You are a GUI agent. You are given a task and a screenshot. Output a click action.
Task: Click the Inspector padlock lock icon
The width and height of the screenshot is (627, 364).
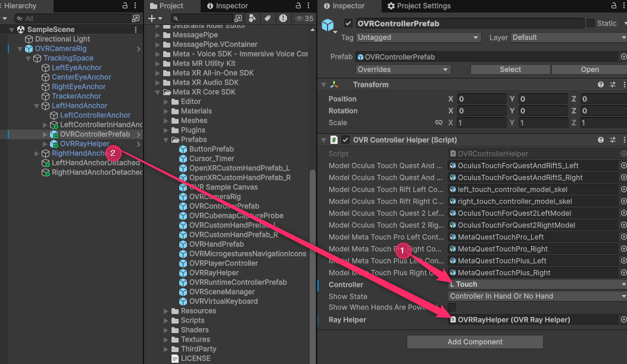pyautogui.click(x=614, y=6)
